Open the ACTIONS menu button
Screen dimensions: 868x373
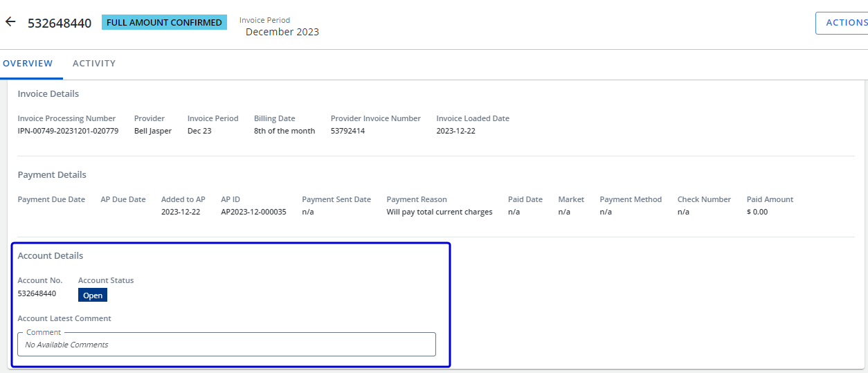[x=842, y=23]
